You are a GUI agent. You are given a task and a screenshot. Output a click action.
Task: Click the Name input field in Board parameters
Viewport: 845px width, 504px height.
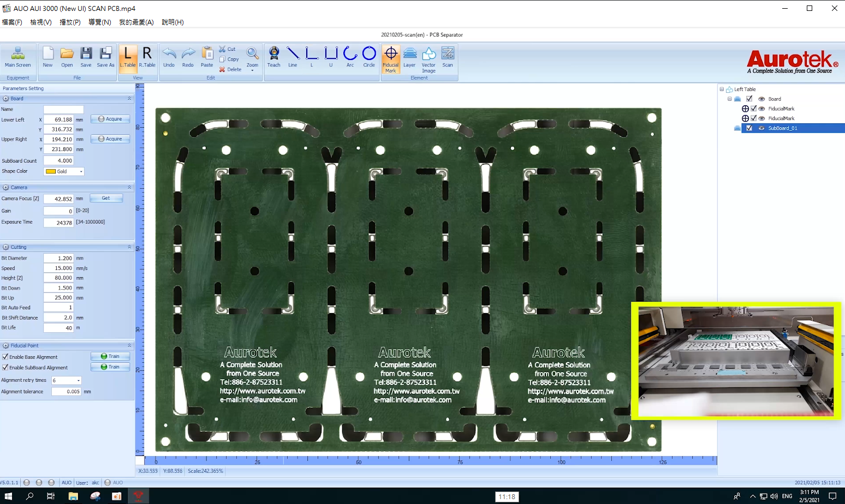(63, 109)
